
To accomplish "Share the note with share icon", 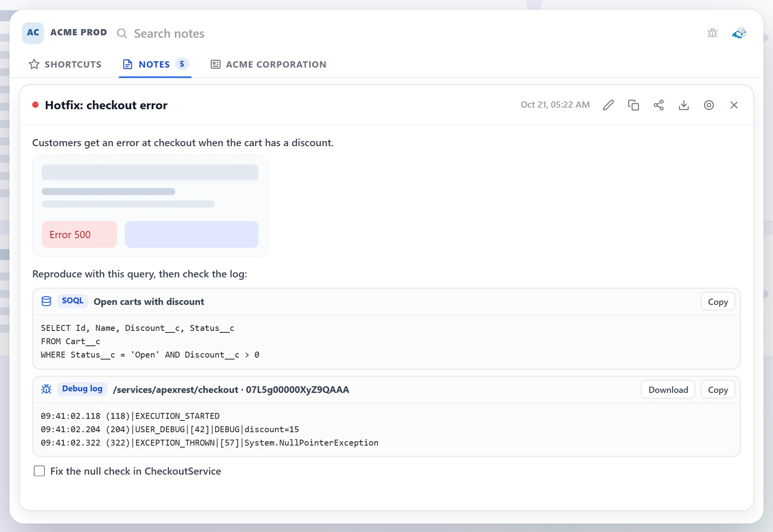I will click(659, 105).
